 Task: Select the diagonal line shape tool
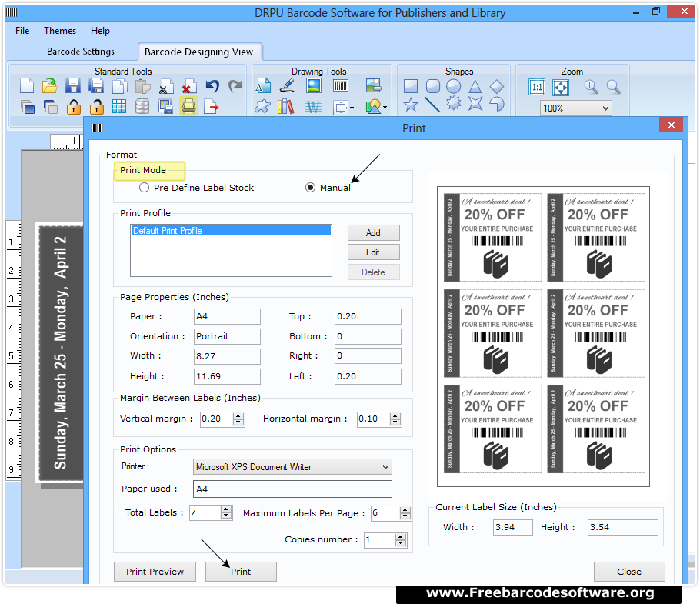(x=432, y=105)
